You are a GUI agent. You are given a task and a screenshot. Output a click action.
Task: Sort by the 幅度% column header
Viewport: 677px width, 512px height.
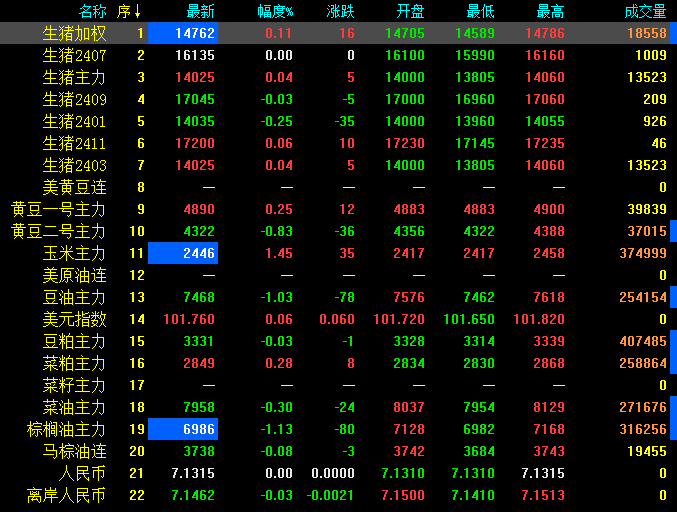click(x=275, y=12)
